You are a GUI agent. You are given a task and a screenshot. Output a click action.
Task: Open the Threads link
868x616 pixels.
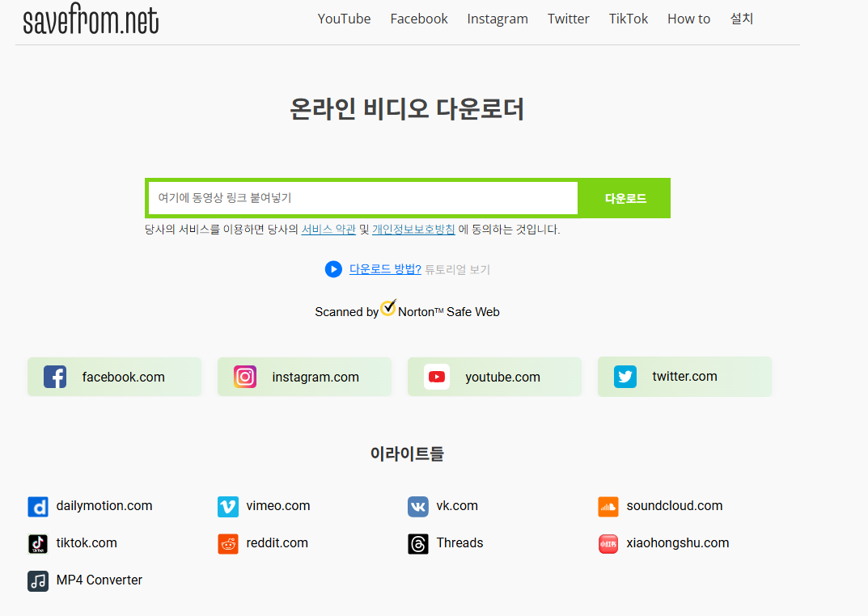(x=459, y=543)
